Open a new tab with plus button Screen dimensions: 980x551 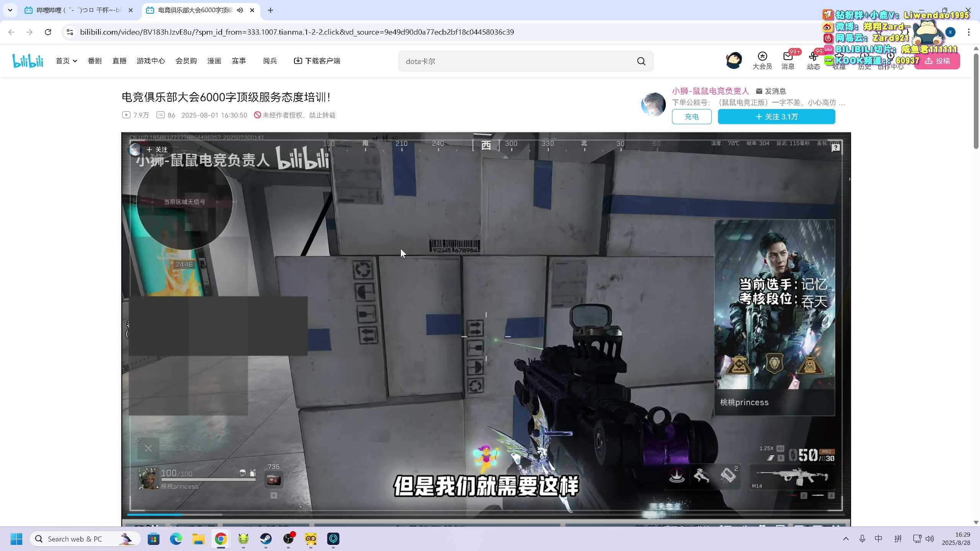270,10
